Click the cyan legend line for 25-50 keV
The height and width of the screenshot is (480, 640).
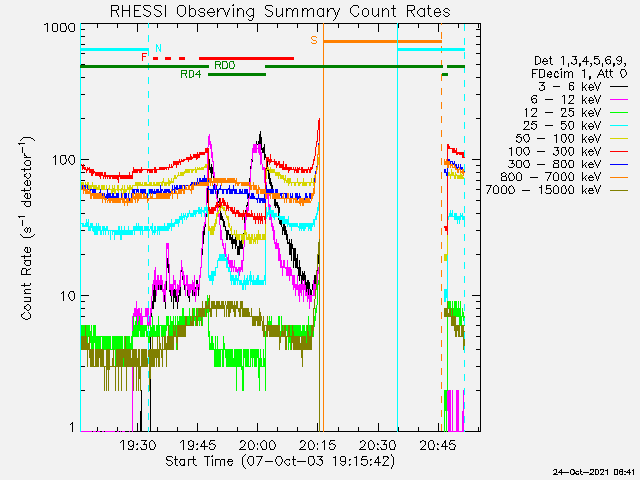tap(619, 126)
